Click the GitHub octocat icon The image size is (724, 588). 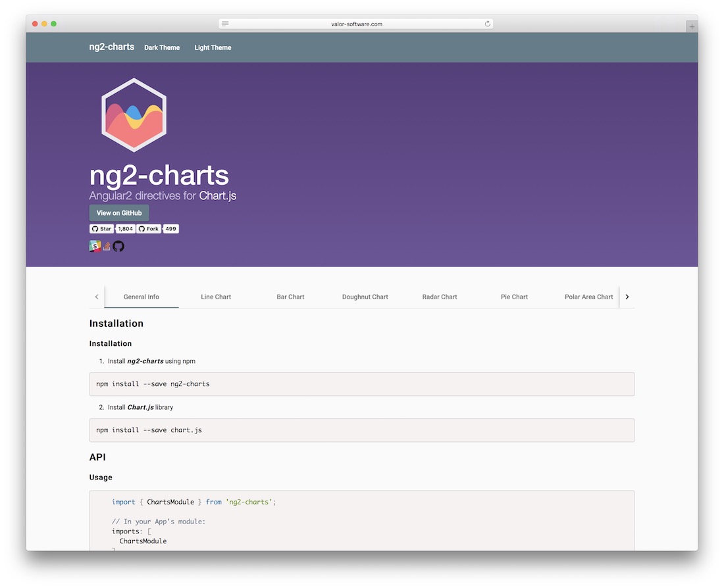[x=118, y=246]
